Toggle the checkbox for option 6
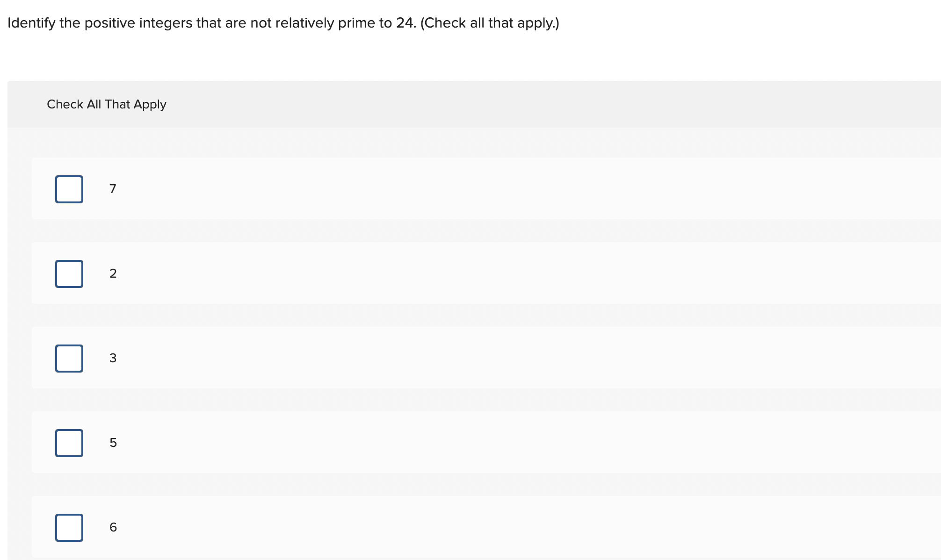The image size is (941, 560). tap(69, 527)
